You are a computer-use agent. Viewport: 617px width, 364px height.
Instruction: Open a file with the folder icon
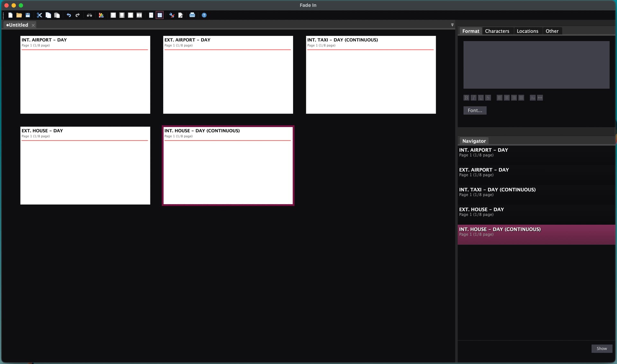click(x=19, y=15)
